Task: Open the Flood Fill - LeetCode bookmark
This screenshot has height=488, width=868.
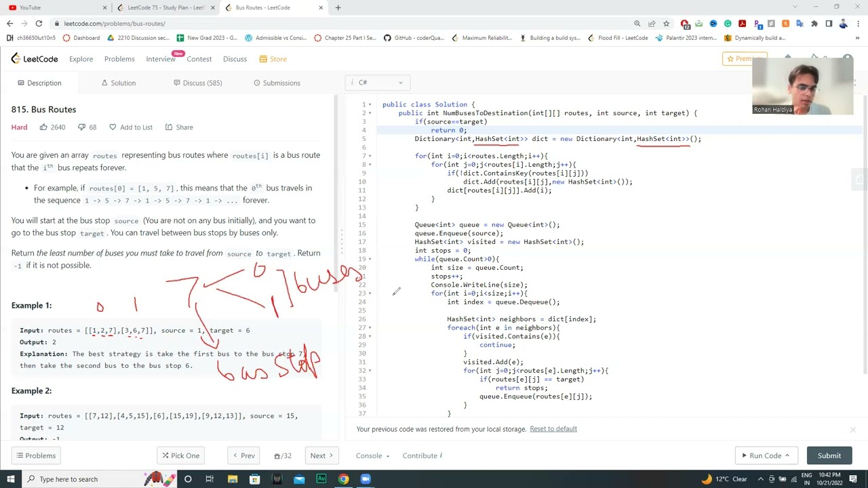Action: 617,38
